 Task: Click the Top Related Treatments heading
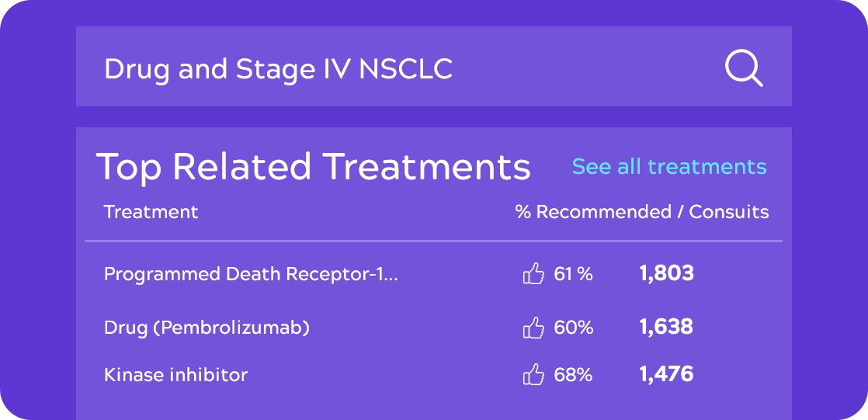coord(314,167)
